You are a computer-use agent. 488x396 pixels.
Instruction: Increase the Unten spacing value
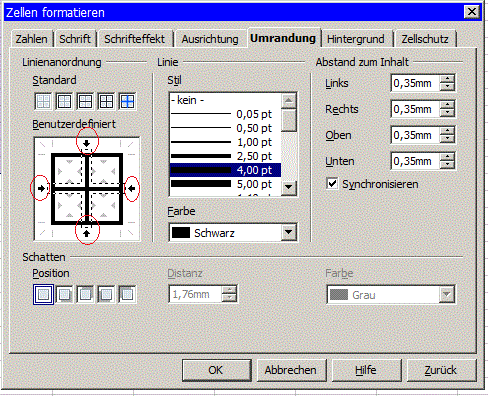coord(447,157)
